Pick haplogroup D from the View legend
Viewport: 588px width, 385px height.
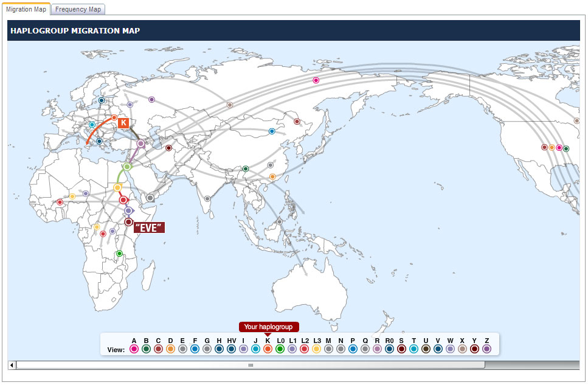tap(170, 349)
